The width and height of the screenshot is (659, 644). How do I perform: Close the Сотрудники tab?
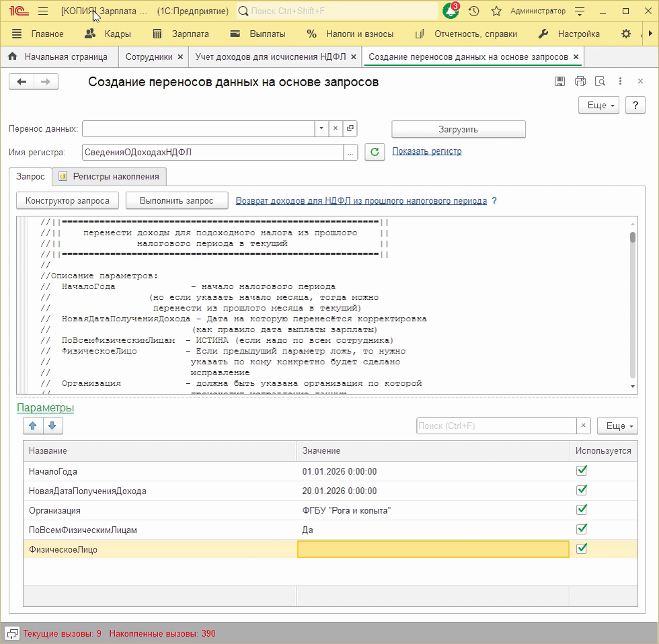coord(180,56)
